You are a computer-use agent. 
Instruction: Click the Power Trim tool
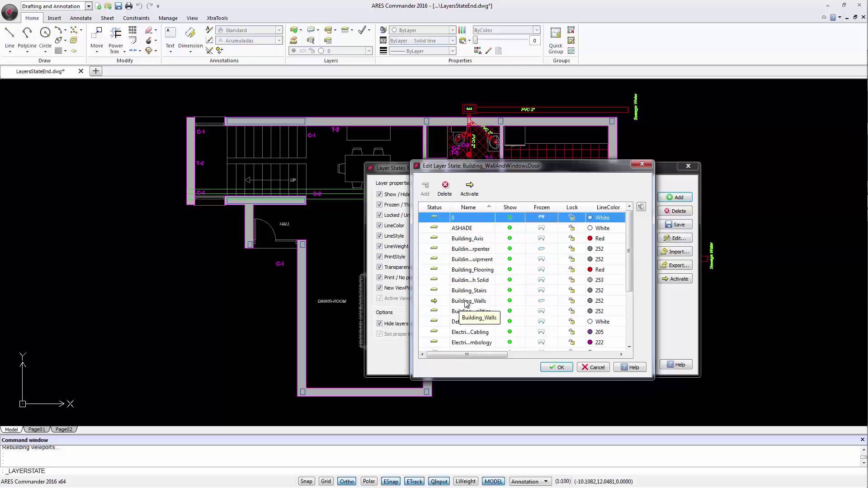pyautogui.click(x=116, y=33)
